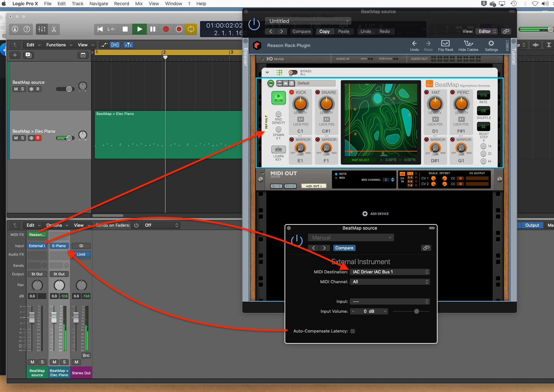The width and height of the screenshot is (554, 392).
Task: Click the duplicate track icon
Action: pyautogui.click(x=28, y=55)
